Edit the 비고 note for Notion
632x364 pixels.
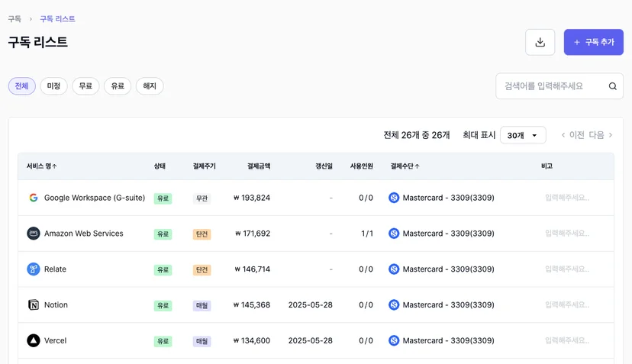[567, 304]
